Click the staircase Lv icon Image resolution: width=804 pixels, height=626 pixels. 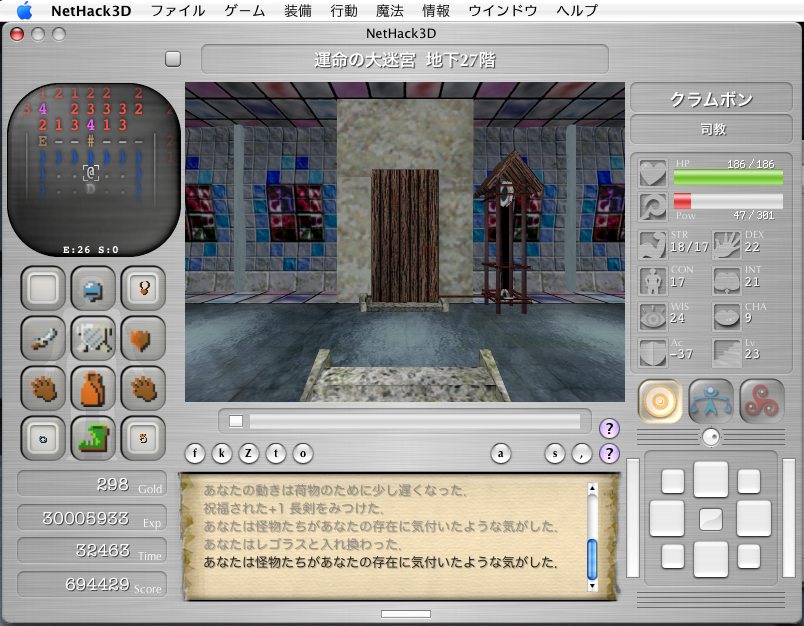point(726,352)
